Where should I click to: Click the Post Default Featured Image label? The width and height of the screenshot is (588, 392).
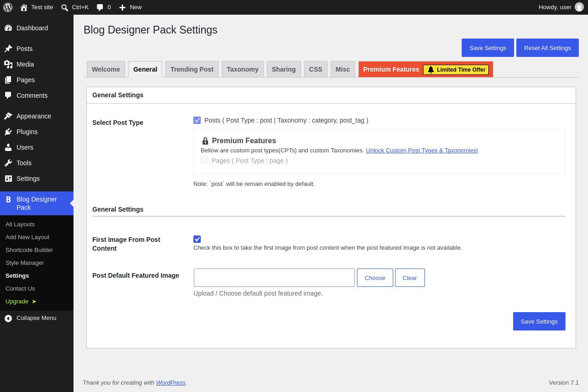(x=136, y=275)
